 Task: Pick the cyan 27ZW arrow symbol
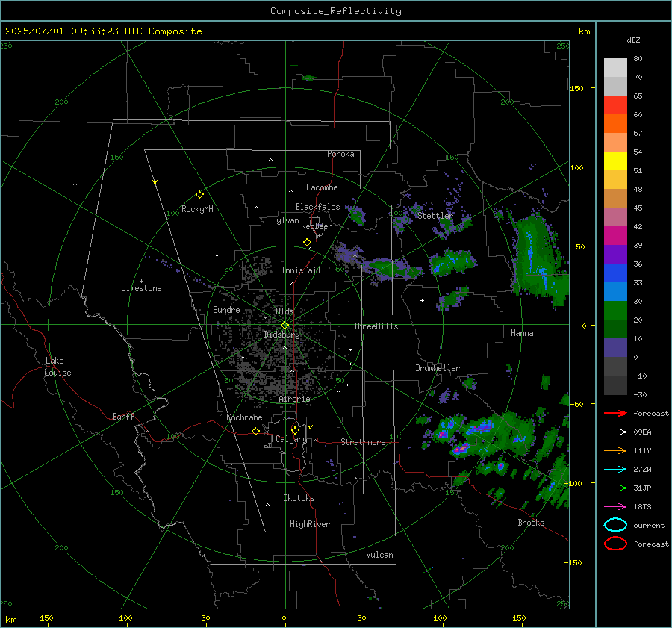pos(615,470)
